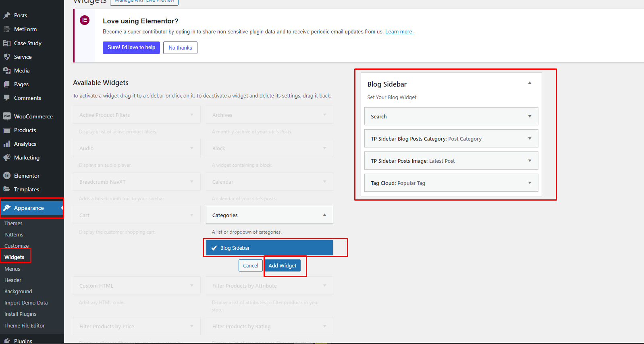This screenshot has height=344, width=644.
Task: Click the Marketing megaphone icon
Action: [x=7, y=157]
